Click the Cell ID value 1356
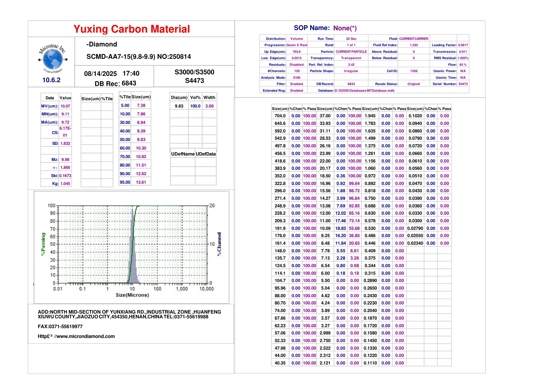 tap(414, 71)
